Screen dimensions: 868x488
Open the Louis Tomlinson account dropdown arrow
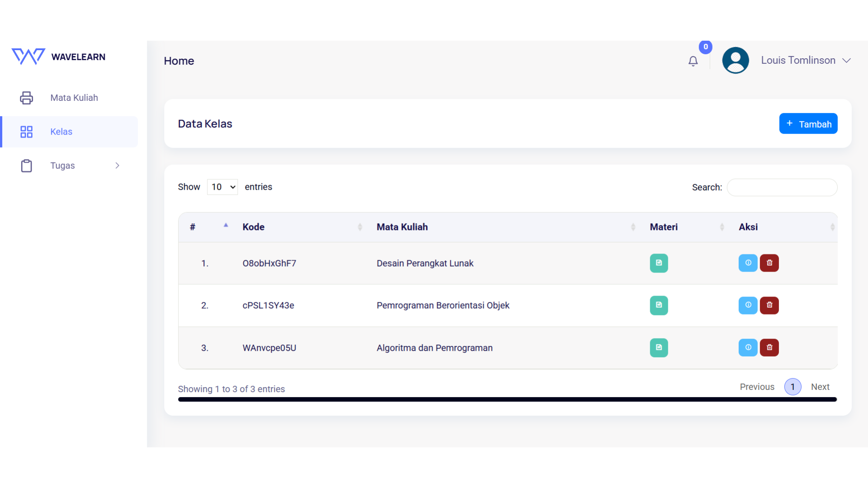click(847, 61)
